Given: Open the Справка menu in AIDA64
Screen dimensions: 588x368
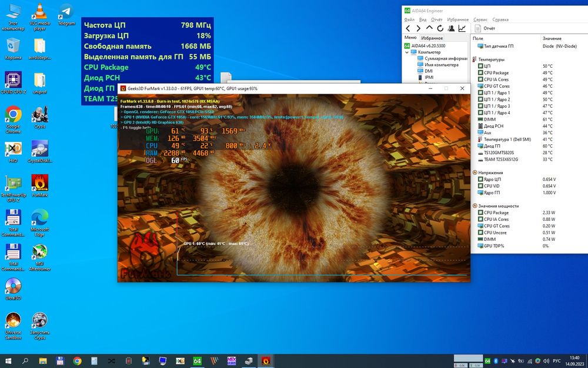Looking at the screenshot, I should pos(500,19).
